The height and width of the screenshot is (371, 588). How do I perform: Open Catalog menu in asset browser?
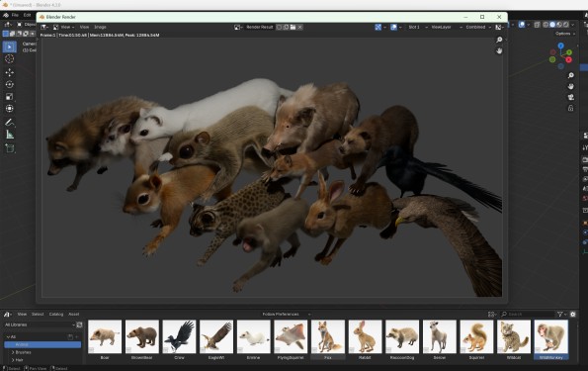point(56,314)
